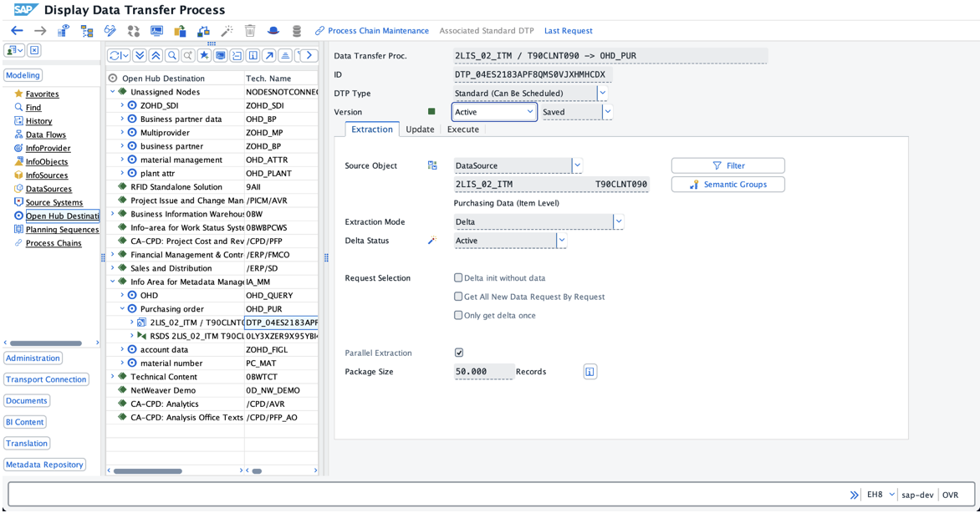Click the close navigation pane icon
This screenshot has height=513, width=980.
(34, 51)
